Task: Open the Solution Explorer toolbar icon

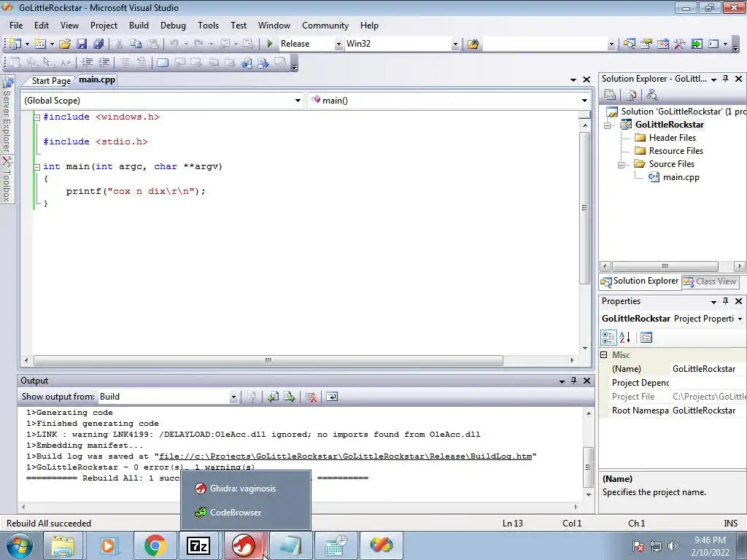Action: coord(629,44)
